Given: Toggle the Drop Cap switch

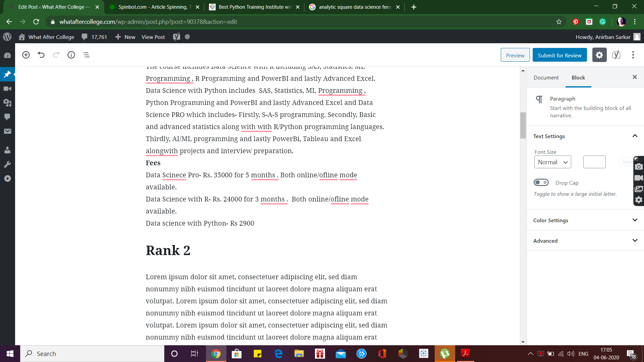Looking at the screenshot, I should 541,183.
